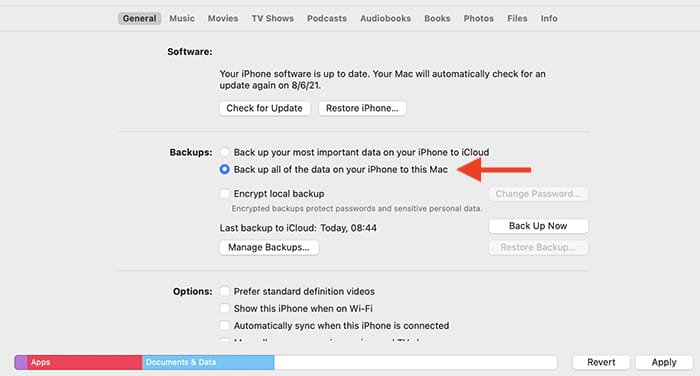The width and height of the screenshot is (700, 376).
Task: Select back up important data to iCloud
Action: (x=225, y=152)
